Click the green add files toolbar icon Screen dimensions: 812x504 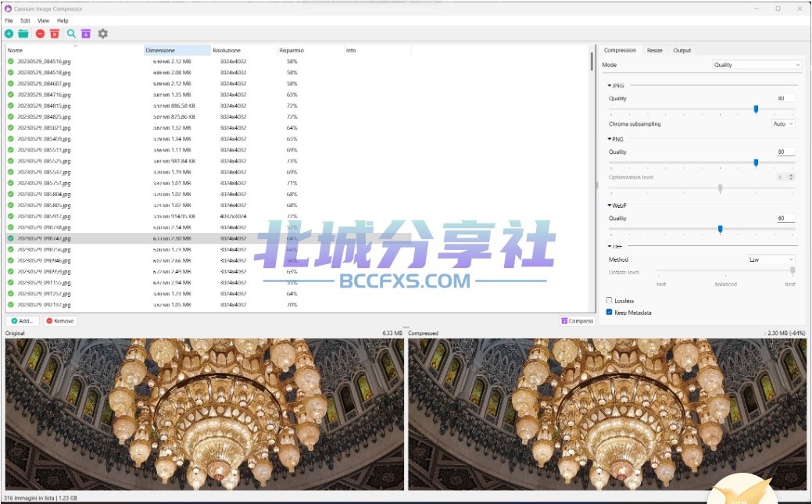[9, 34]
